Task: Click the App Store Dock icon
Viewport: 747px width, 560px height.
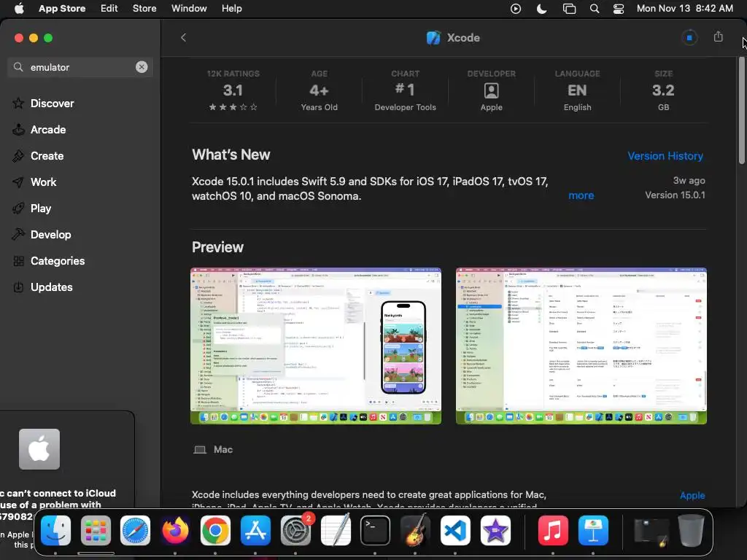Action: (x=255, y=530)
